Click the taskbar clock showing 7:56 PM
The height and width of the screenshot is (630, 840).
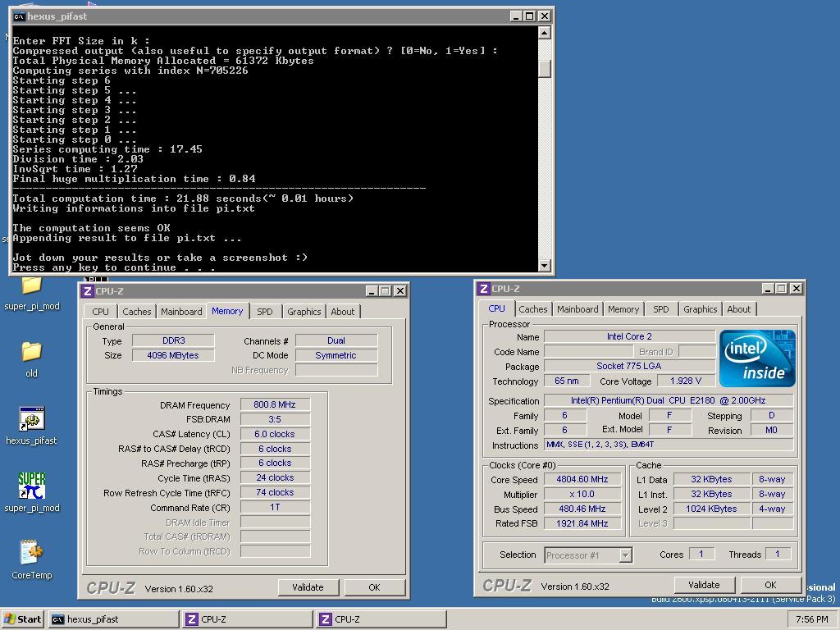(x=811, y=619)
